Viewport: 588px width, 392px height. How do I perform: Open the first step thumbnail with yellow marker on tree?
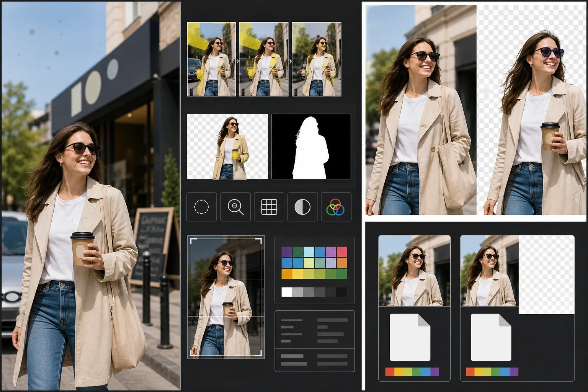(x=211, y=59)
